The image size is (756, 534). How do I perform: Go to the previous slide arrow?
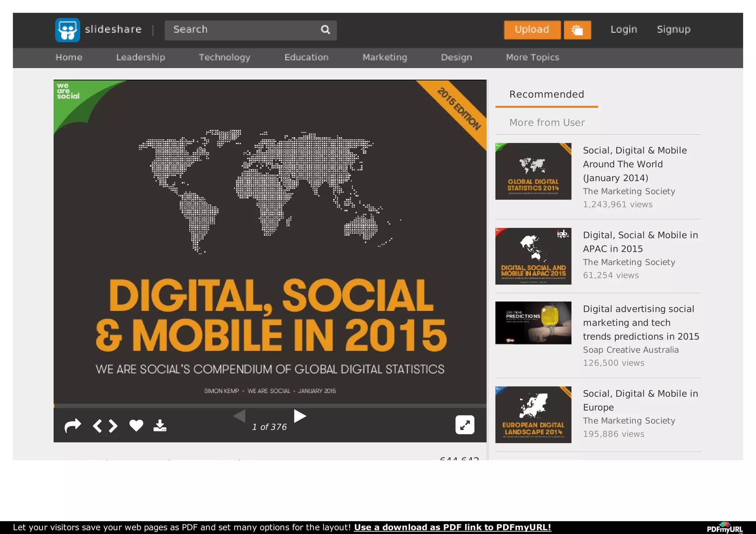click(x=240, y=416)
